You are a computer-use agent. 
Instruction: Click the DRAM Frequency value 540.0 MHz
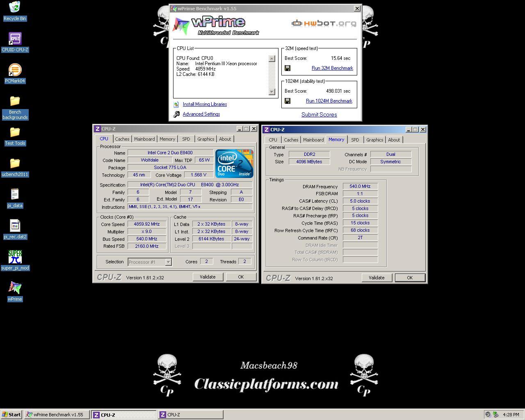click(x=360, y=186)
